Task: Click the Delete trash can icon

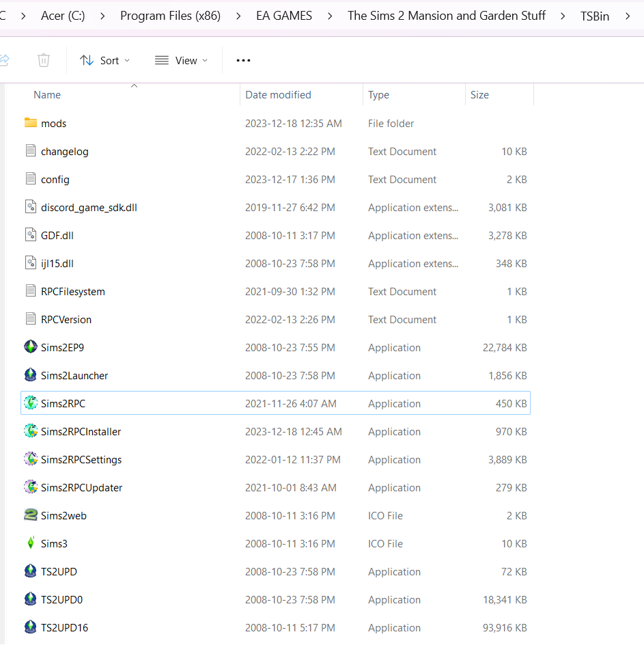Action: click(44, 60)
